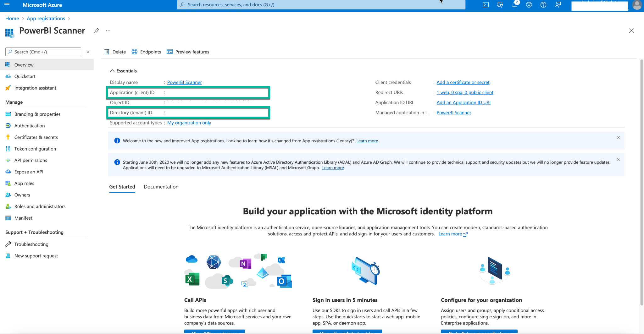Image resolution: width=644 pixels, height=334 pixels.
Task: Click the Configure for your organization illustration
Action: [x=495, y=271]
